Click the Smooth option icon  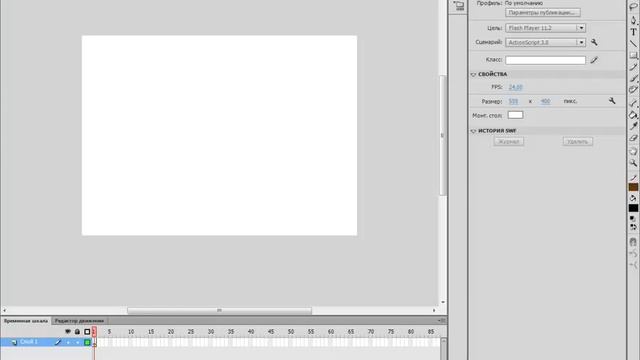633,254
